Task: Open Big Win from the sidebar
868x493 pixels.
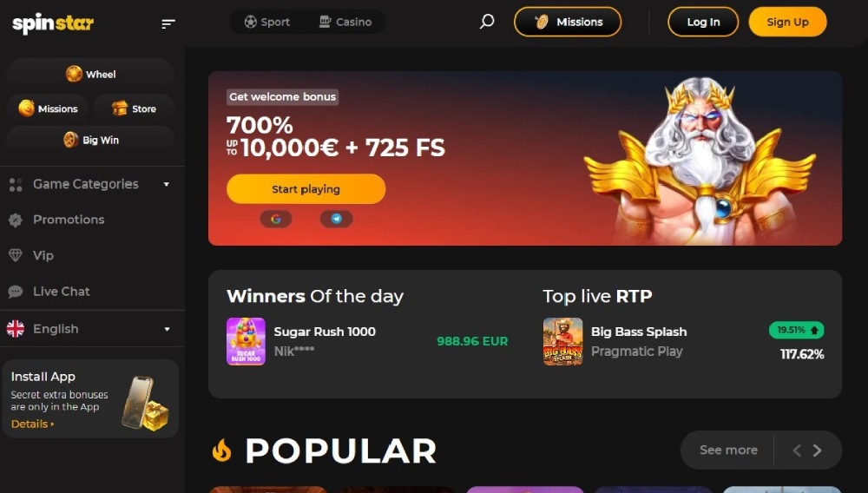Action: point(91,140)
